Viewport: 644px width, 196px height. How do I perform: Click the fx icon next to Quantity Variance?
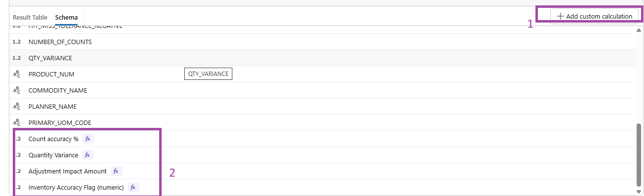(x=87, y=155)
